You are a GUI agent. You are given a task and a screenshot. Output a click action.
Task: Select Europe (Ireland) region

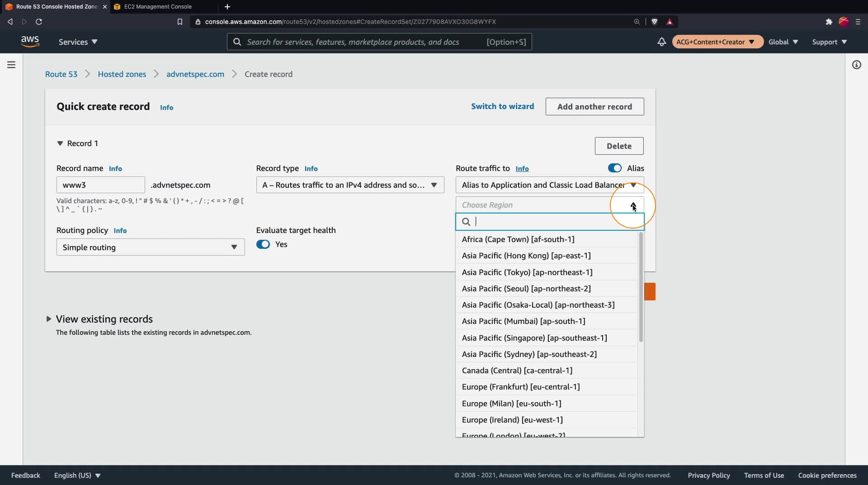point(546,420)
